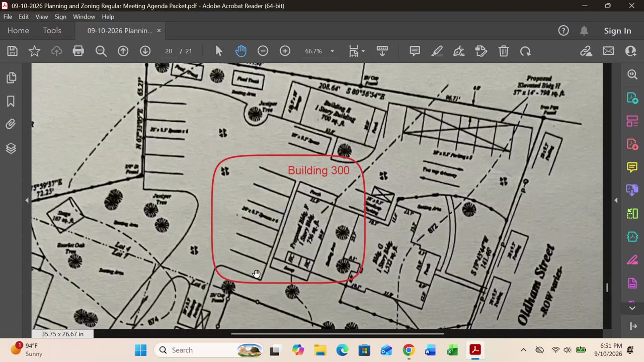Switch to the Tools tab
This screenshot has width=644, height=362.
tap(52, 31)
